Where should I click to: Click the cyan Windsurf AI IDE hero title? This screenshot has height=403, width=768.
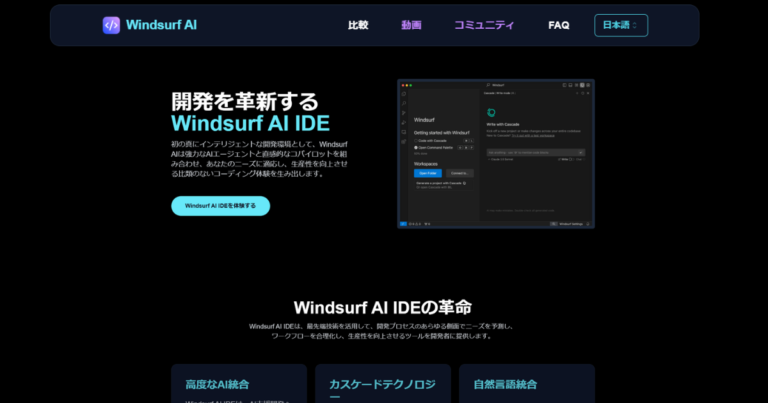pos(250,123)
